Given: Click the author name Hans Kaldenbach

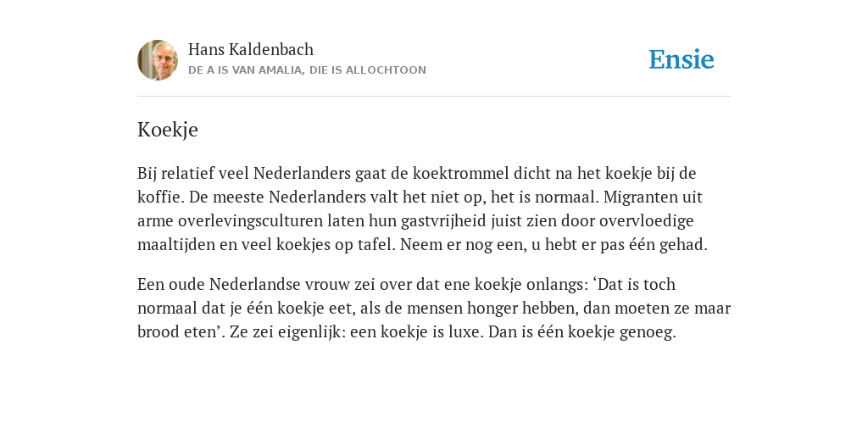Looking at the screenshot, I should (251, 49).
